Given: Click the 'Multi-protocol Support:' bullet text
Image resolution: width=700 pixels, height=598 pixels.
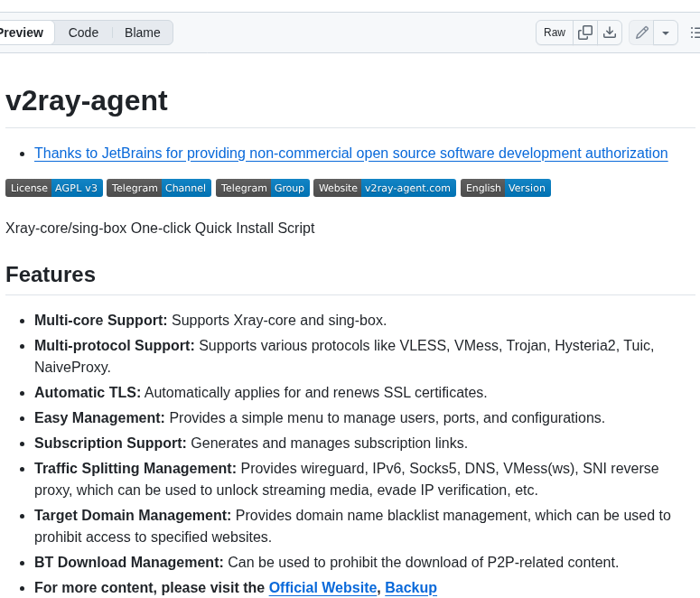Looking at the screenshot, I should pyautogui.click(x=115, y=346).
